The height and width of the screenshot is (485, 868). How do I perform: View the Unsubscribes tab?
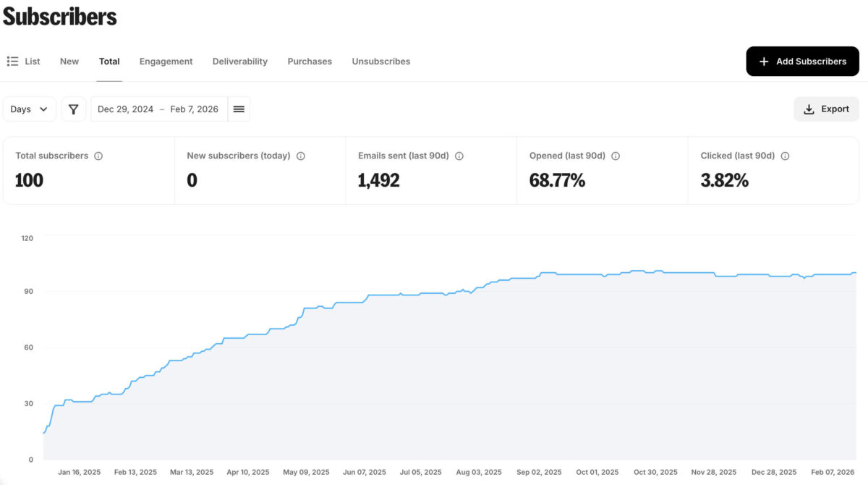tap(380, 62)
